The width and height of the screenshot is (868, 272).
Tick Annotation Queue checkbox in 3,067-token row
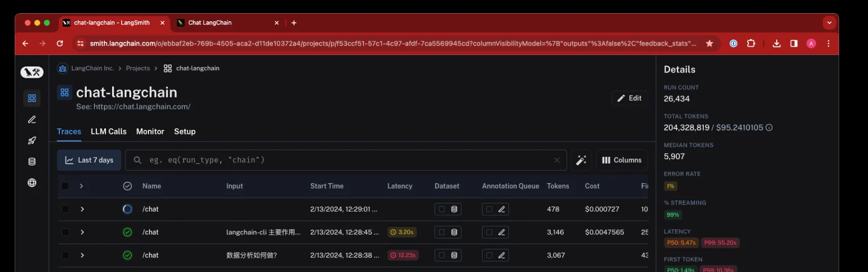point(489,255)
